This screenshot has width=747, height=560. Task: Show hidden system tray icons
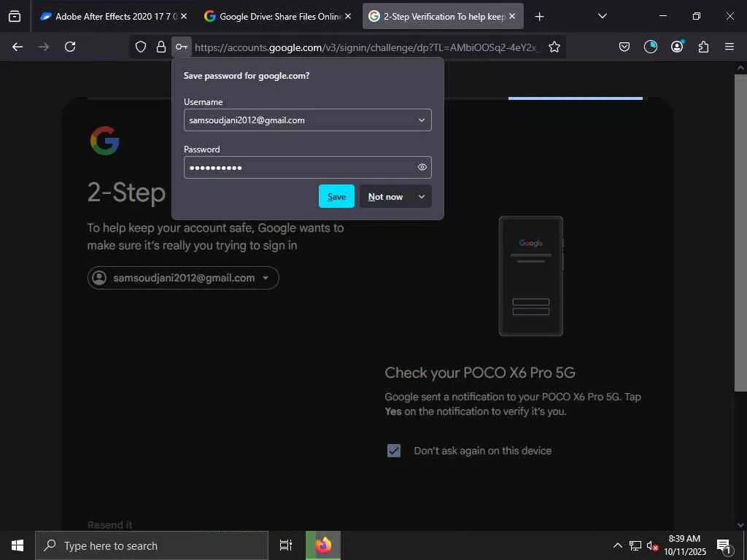617,545
